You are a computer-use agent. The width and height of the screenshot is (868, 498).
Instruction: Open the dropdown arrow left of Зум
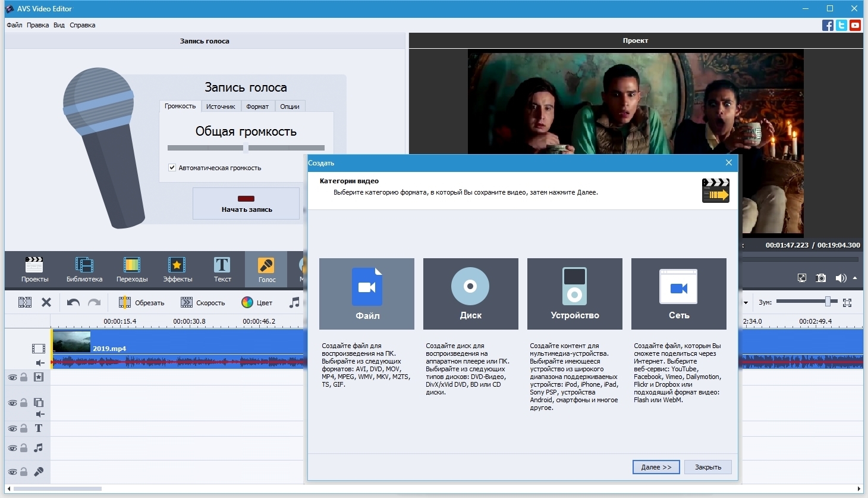746,303
